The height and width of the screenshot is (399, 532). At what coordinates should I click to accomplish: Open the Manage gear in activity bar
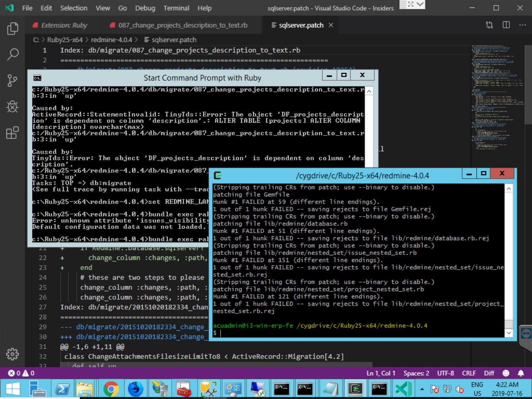(x=12, y=354)
